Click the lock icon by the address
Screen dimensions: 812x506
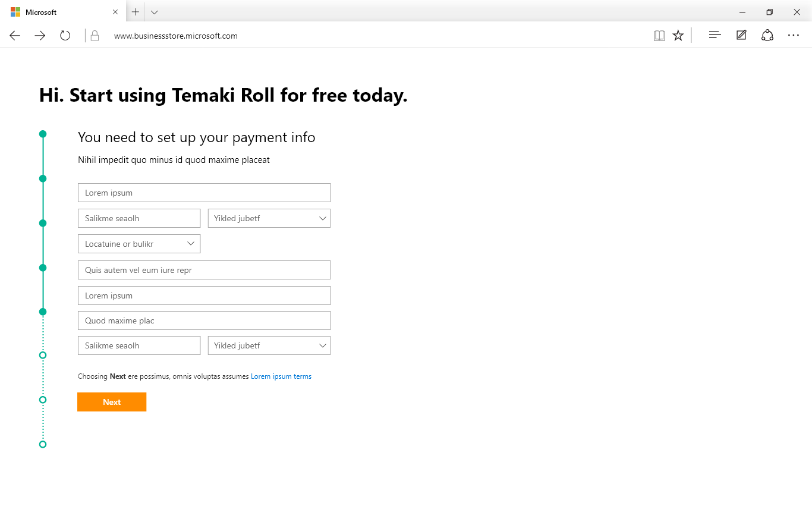pyautogui.click(x=95, y=36)
